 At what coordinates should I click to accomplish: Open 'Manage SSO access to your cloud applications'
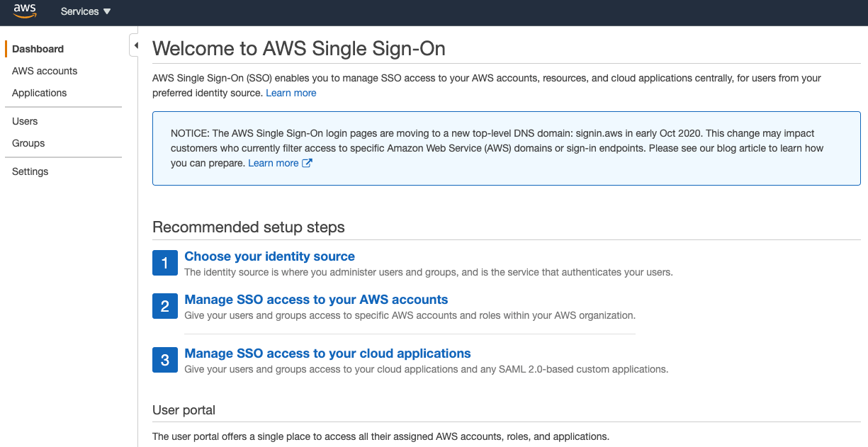click(327, 353)
